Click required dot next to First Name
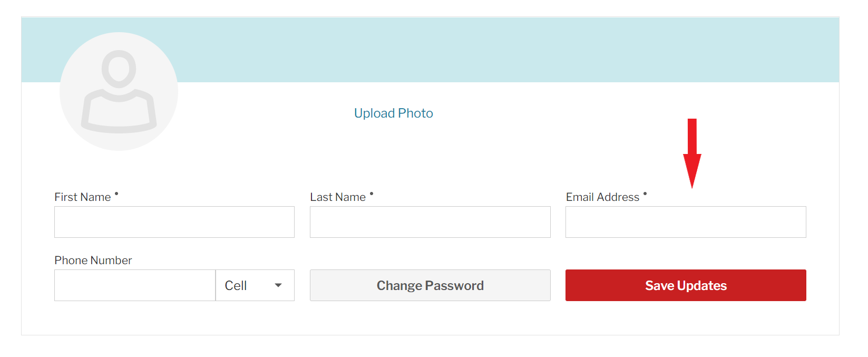 pos(116,194)
